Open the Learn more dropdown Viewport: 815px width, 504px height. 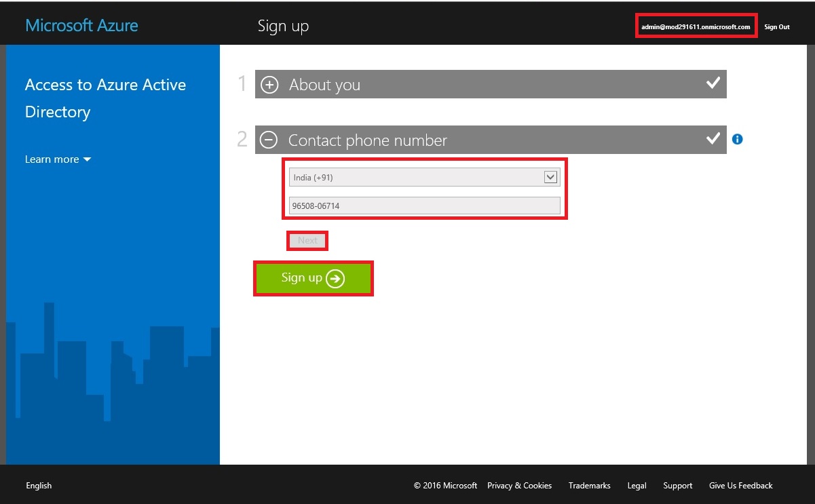[x=58, y=159]
